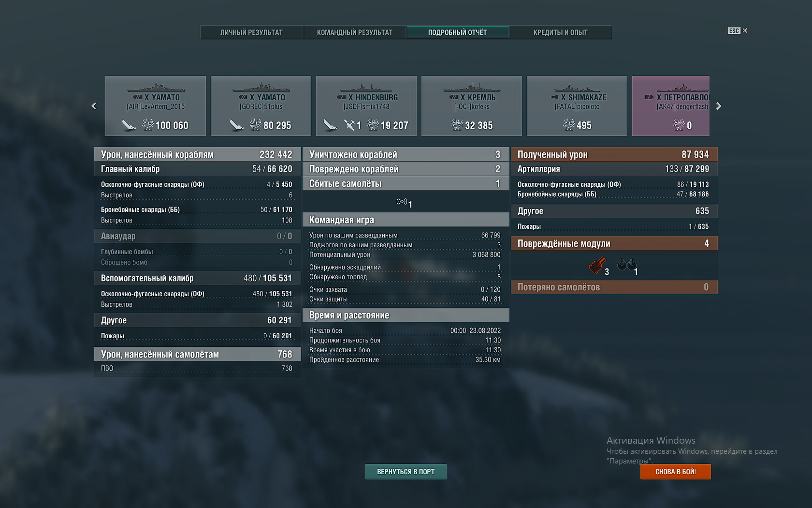812x508 pixels.
Task: Click the spotted squadron icon under Сбитые самолёты
Action: coord(402,202)
